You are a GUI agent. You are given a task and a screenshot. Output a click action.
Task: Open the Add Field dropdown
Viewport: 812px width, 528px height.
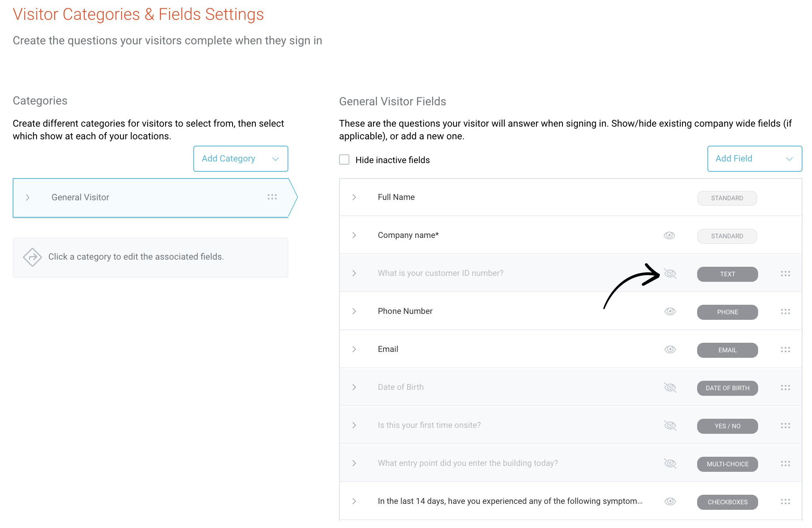click(x=755, y=159)
